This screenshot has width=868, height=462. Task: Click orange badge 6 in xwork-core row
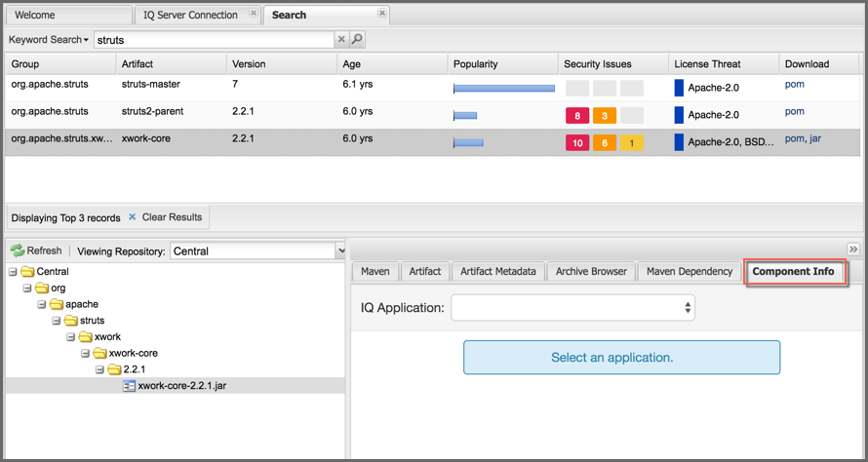pyautogui.click(x=605, y=142)
